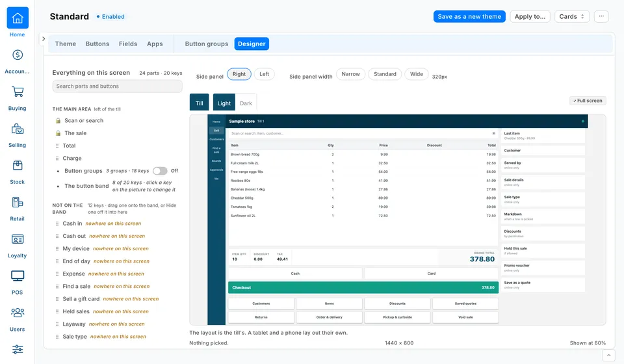Select The button band part

[x=86, y=186]
